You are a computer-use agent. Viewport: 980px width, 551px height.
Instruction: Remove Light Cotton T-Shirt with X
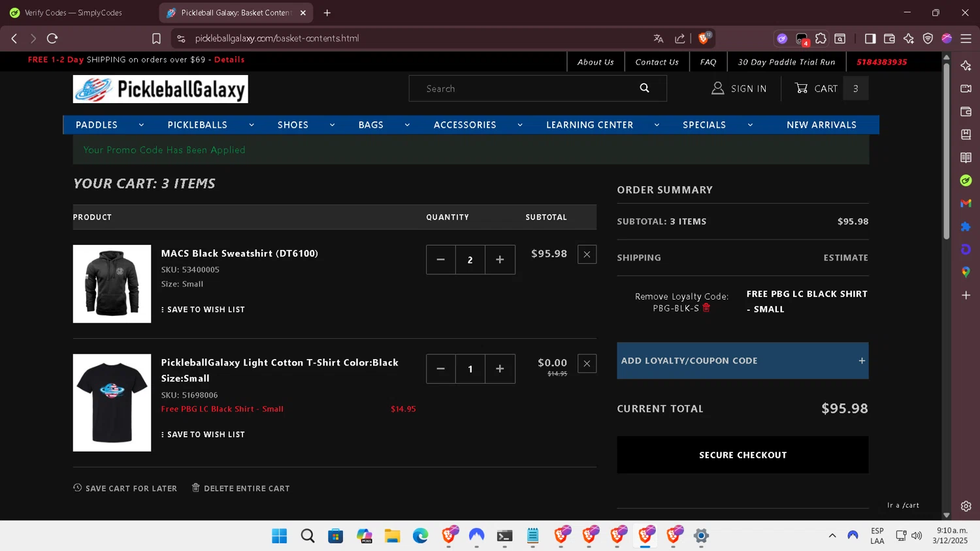587,364
